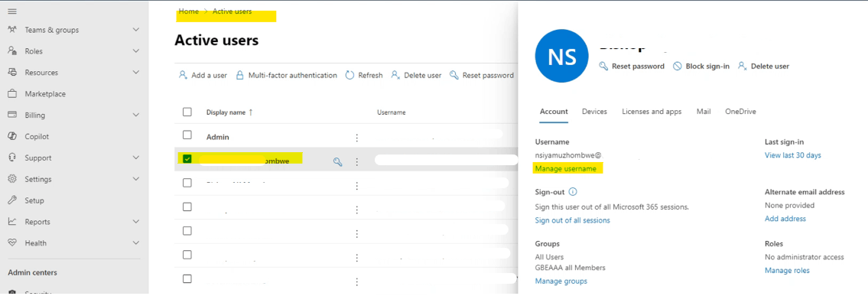The height and width of the screenshot is (296, 868).
Task: Switch to the Account tab
Action: 554,111
